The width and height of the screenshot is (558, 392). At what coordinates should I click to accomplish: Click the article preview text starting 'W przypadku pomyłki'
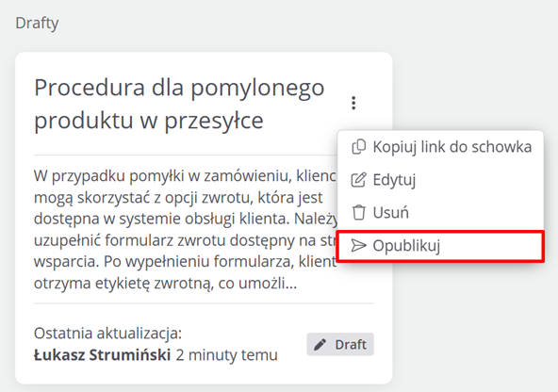pos(185,229)
